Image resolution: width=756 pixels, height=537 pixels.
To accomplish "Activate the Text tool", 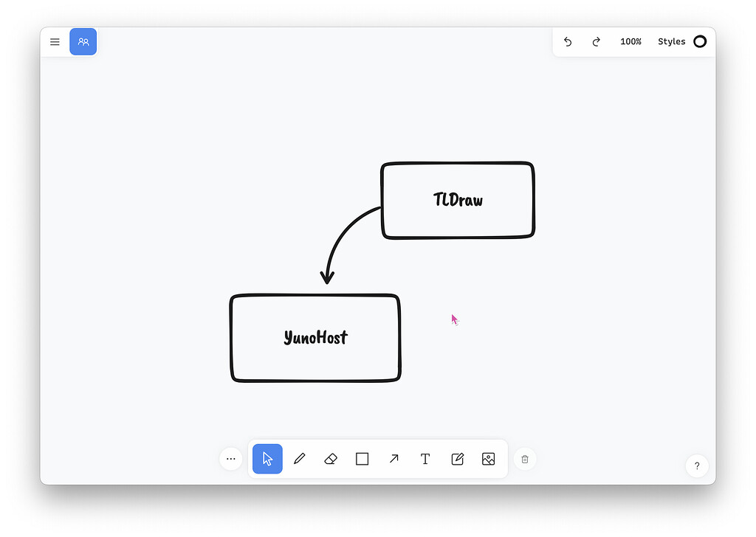I will tap(425, 459).
